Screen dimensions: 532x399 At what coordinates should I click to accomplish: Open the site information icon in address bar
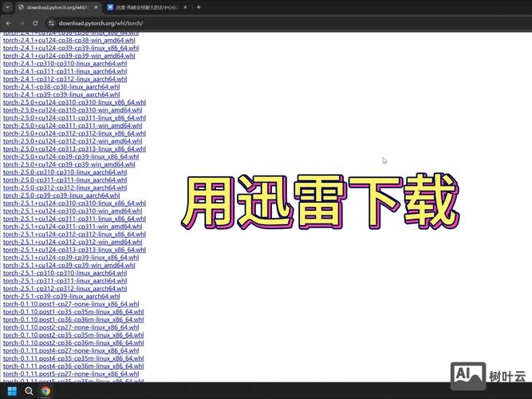click(51, 23)
